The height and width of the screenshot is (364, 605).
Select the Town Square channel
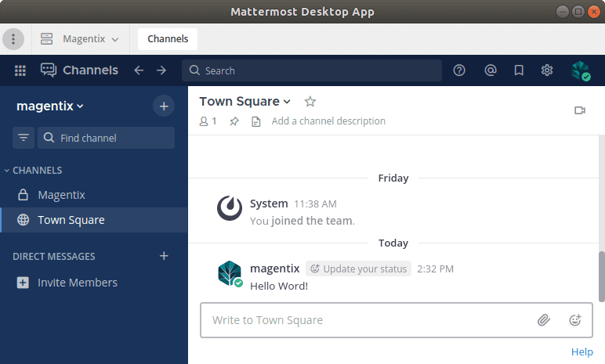pos(94,220)
